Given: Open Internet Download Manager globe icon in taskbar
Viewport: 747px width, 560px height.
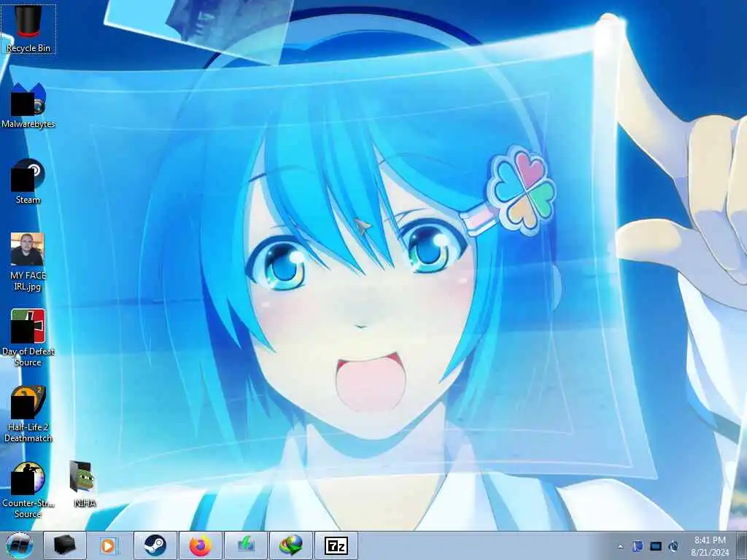Looking at the screenshot, I should point(291,545).
